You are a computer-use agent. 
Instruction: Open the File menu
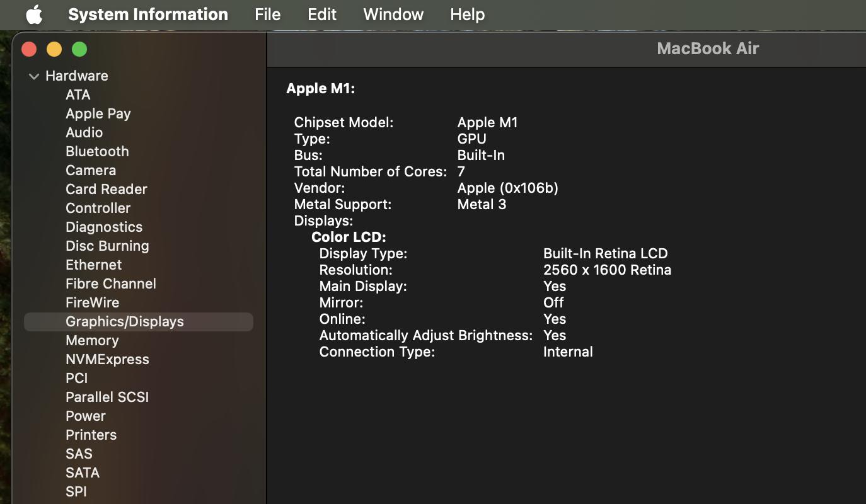click(x=268, y=14)
